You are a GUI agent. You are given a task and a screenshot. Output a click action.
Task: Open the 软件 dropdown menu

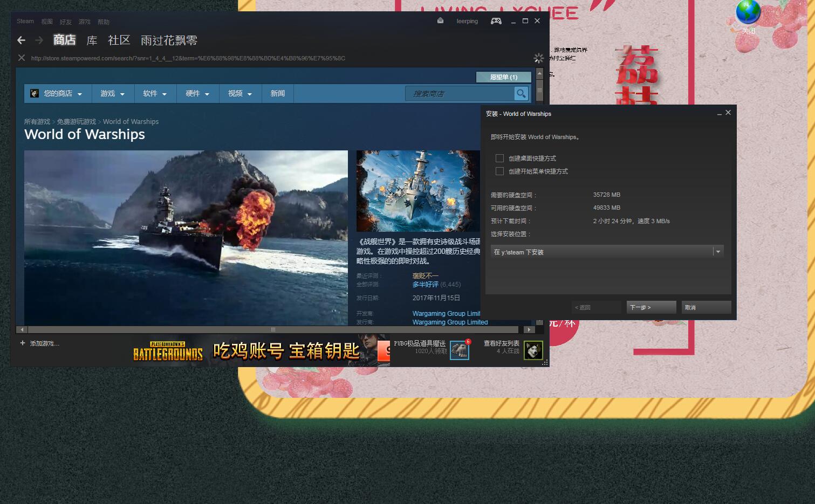[x=155, y=93]
